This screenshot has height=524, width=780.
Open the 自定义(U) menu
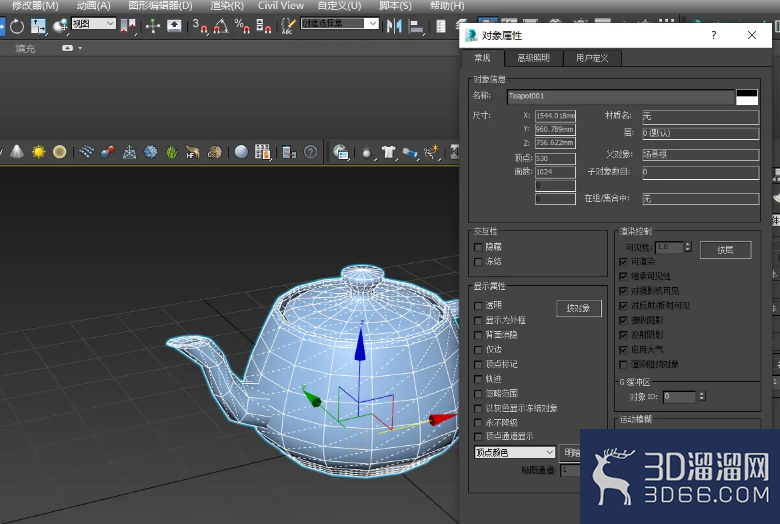(x=339, y=6)
